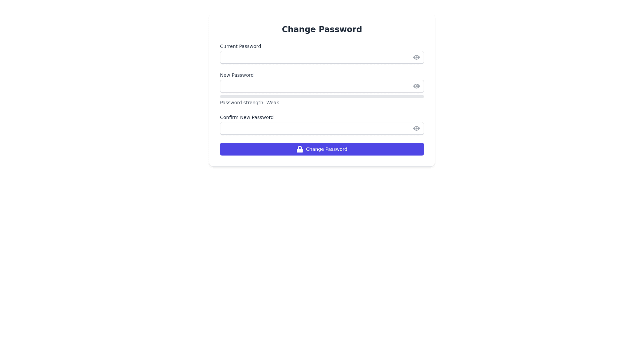Click the eye icon beside Current Password
This screenshot has height=362, width=644.
(416, 57)
